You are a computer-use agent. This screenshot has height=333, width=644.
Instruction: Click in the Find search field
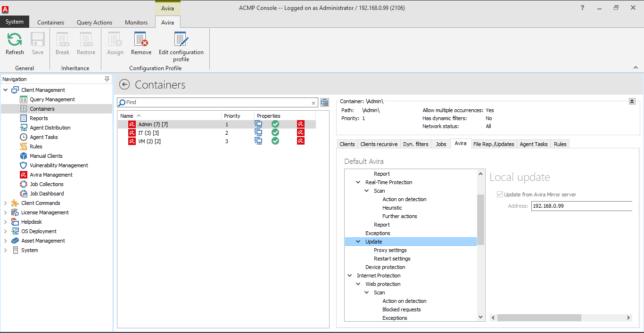click(x=218, y=102)
